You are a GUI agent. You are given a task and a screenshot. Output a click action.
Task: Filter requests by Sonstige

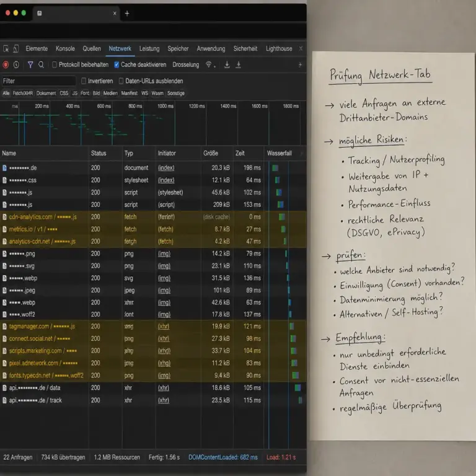tap(176, 93)
